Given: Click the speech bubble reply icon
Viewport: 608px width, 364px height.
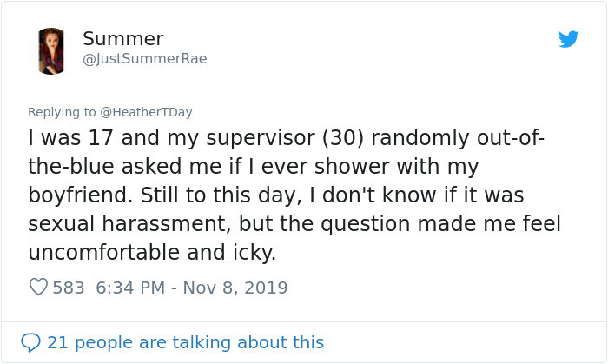Looking at the screenshot, I should click(30, 342).
